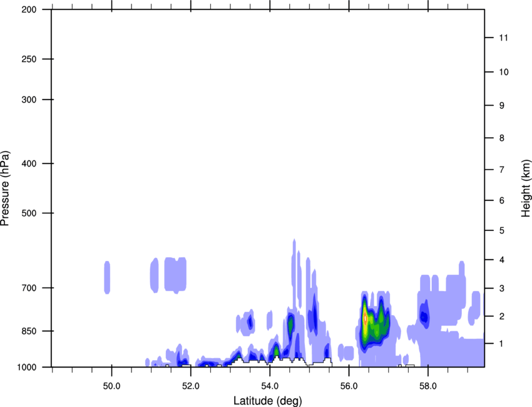Click the 1 km height label
Screen dimensions: 532x407
tap(502, 344)
